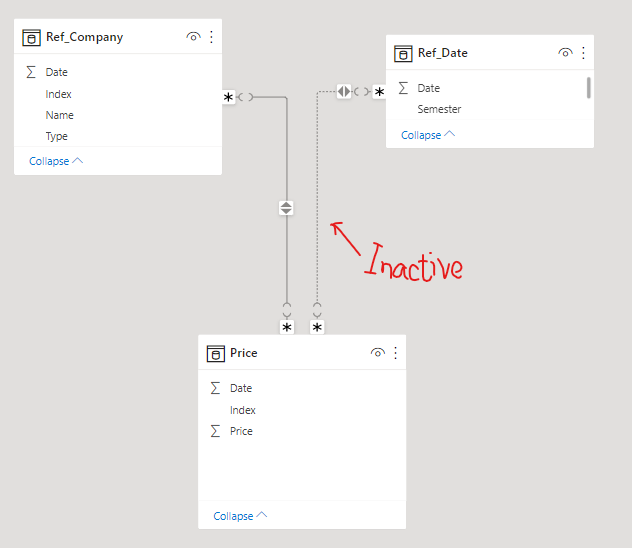This screenshot has width=632, height=548.
Task: Collapse the Ref_Date table card
Action: point(428,135)
